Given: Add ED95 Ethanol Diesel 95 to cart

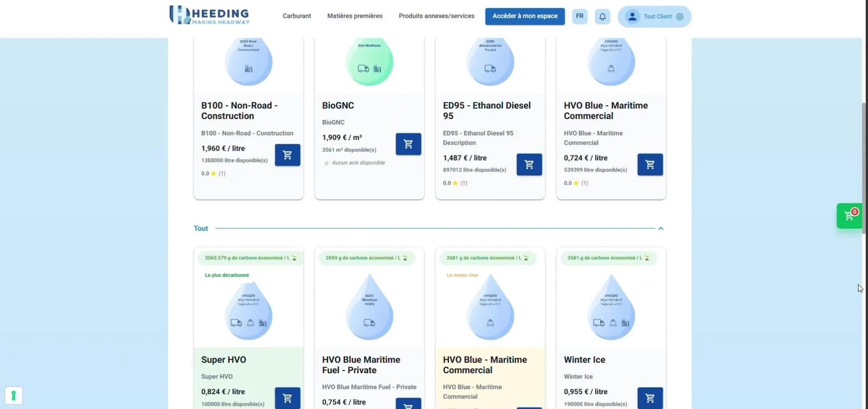Looking at the screenshot, I should [529, 165].
